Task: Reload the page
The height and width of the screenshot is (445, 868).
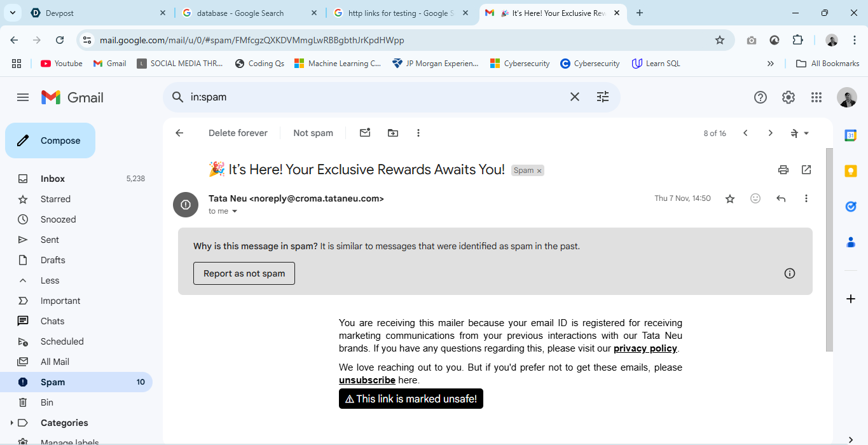Action: [x=60, y=40]
